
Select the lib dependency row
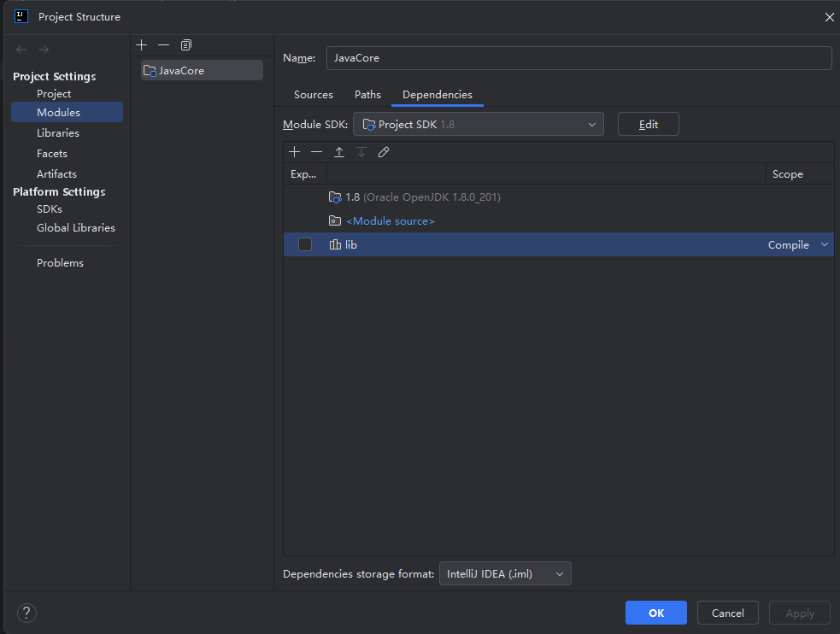coord(558,244)
